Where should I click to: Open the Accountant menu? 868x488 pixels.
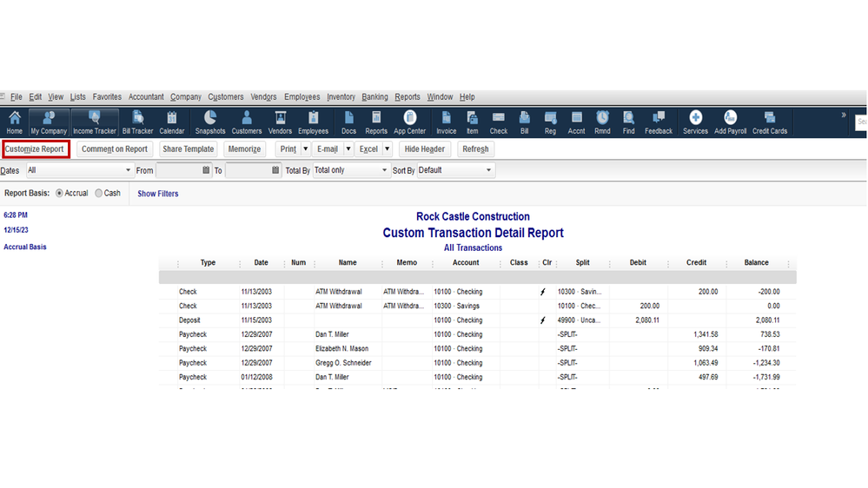[x=146, y=97]
